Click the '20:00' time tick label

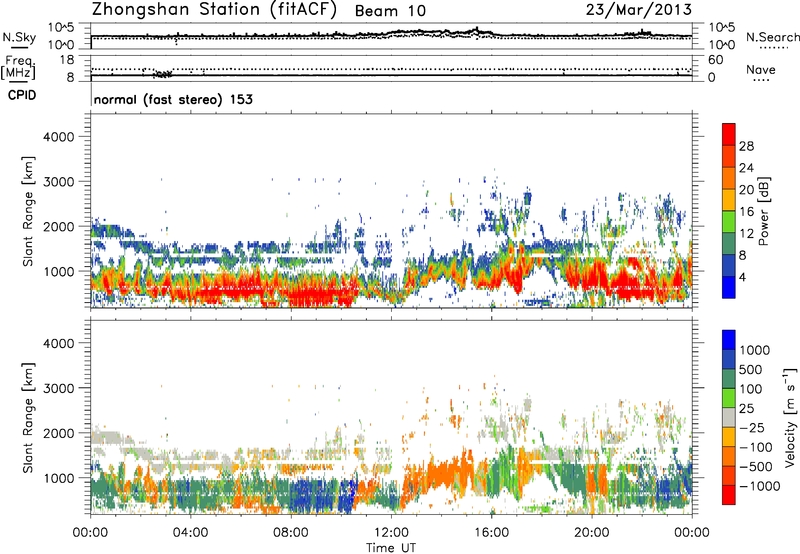click(x=592, y=533)
